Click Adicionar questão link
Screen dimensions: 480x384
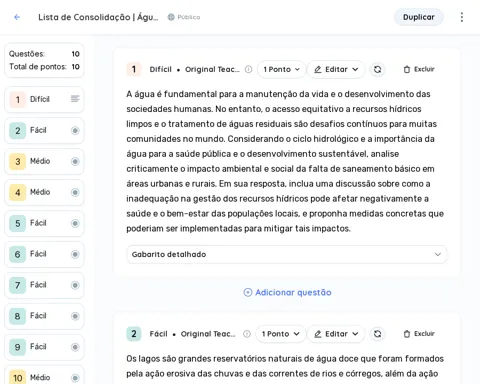point(287,292)
